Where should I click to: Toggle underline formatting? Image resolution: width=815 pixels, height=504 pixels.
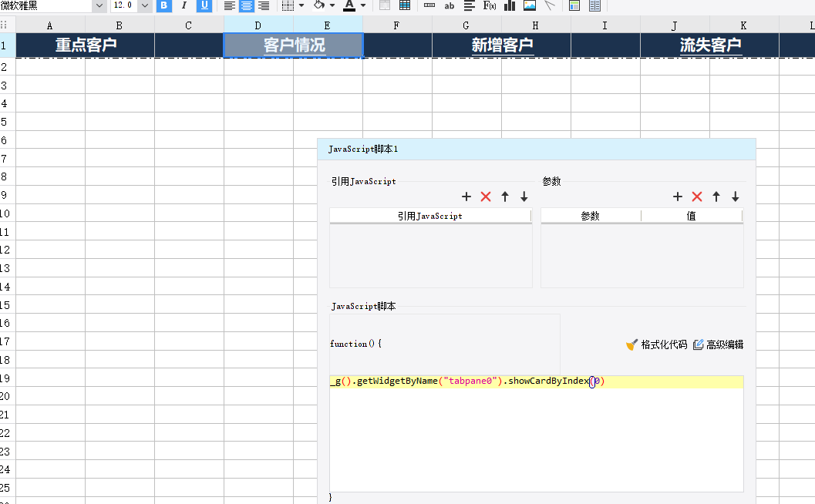click(204, 5)
